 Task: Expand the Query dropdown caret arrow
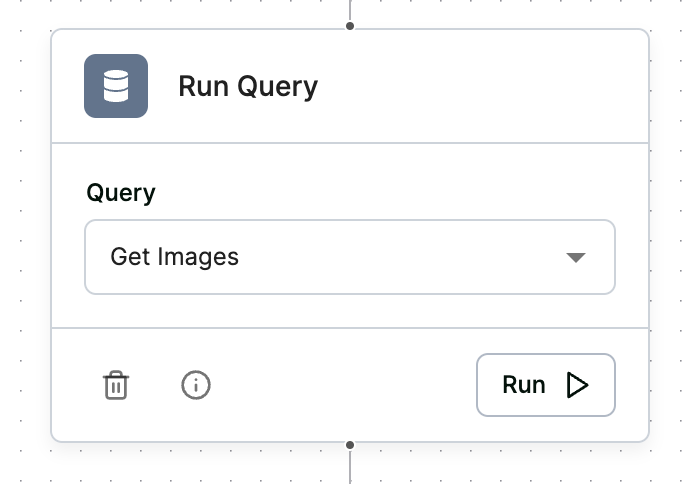[x=575, y=257]
